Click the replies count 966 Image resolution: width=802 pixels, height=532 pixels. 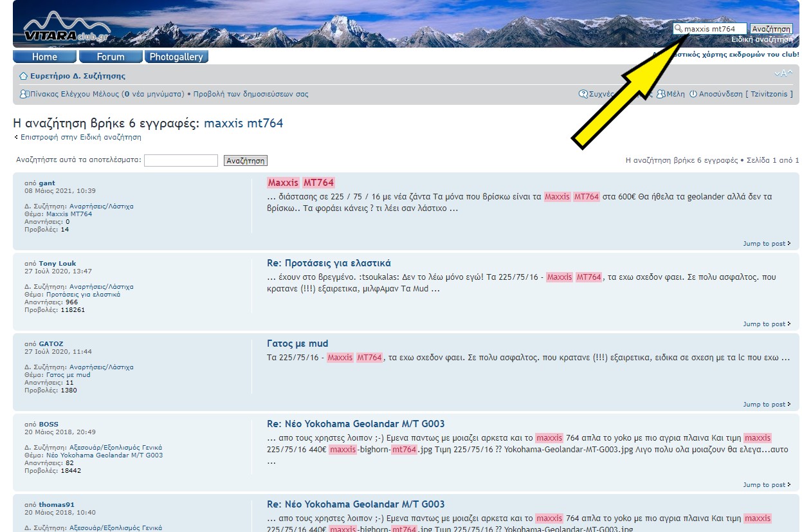tap(71, 302)
